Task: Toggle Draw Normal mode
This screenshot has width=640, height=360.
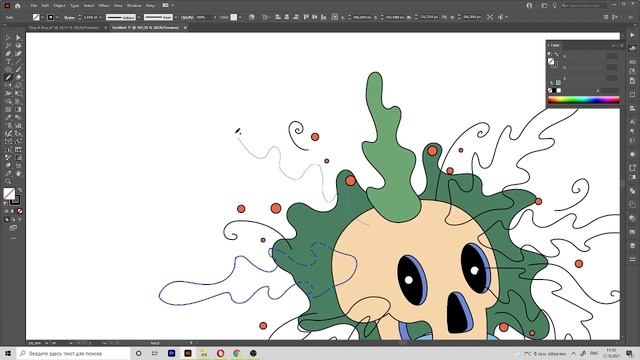Action: pos(6,220)
